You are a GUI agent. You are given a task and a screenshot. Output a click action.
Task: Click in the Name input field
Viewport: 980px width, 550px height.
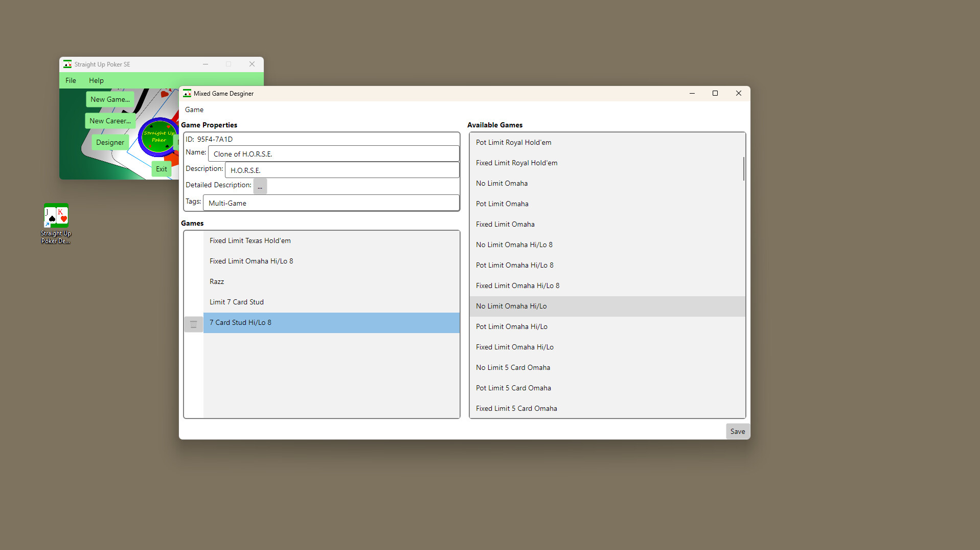click(x=333, y=154)
